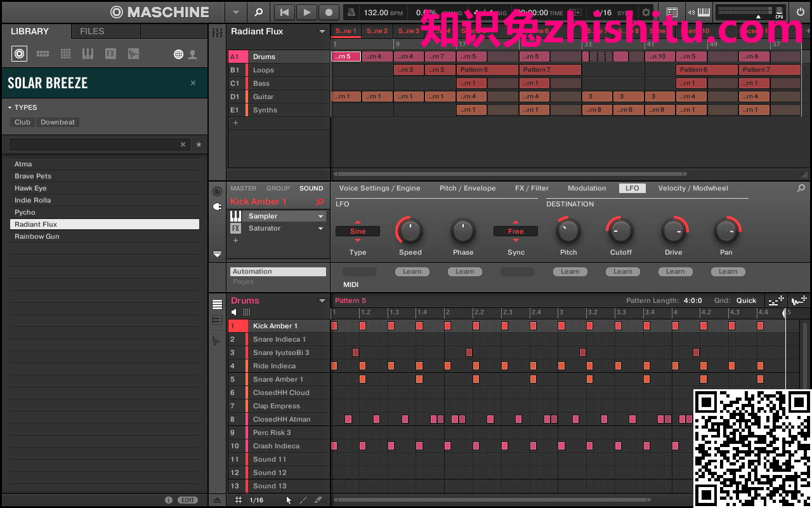Image resolution: width=812 pixels, height=508 pixels.
Task: Select the eraser tool
Action: [x=318, y=500]
